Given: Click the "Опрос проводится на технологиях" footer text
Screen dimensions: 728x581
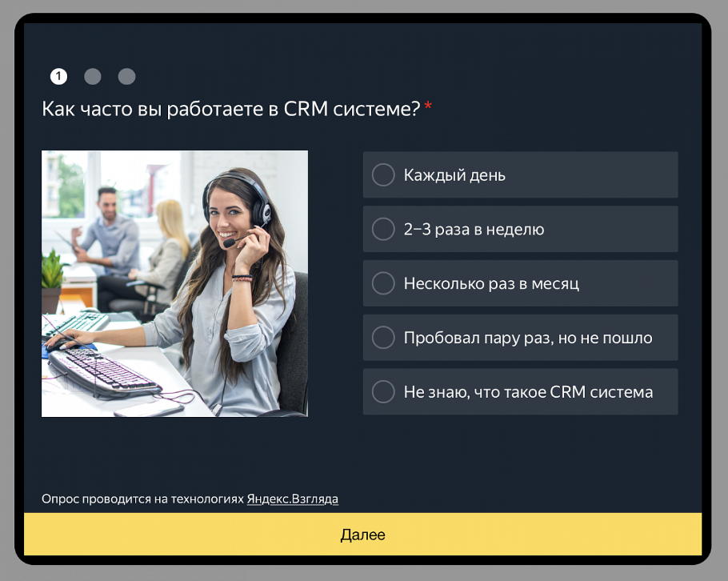Looking at the screenshot, I should (x=142, y=499).
